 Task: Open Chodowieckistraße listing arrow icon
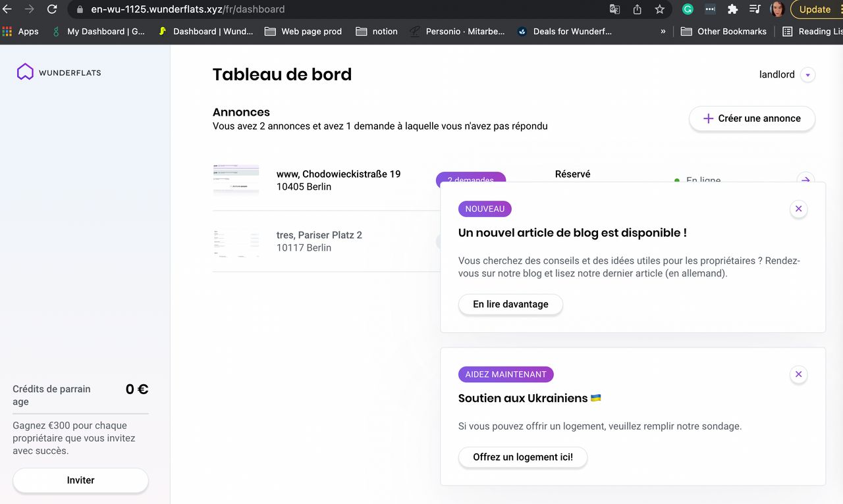(805, 180)
